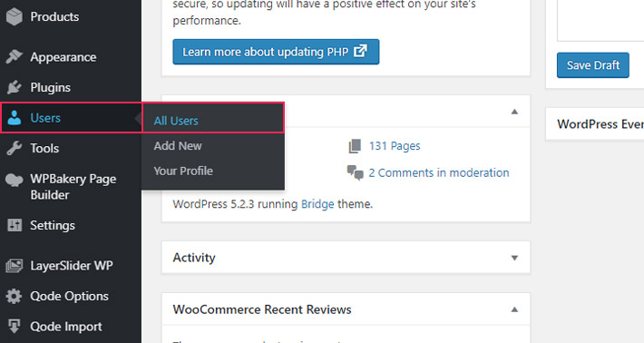The width and height of the screenshot is (644, 343).
Task: Click the Activity panel heading
Action: (194, 258)
